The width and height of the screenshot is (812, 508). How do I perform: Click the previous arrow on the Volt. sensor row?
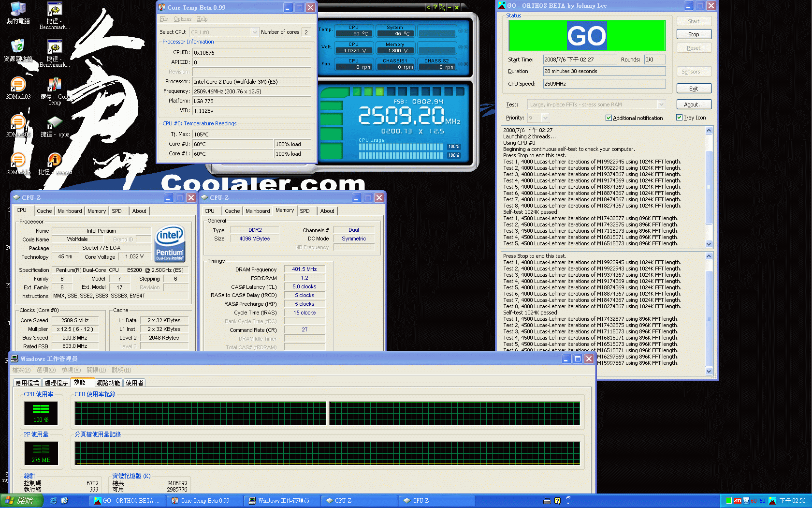click(x=461, y=47)
